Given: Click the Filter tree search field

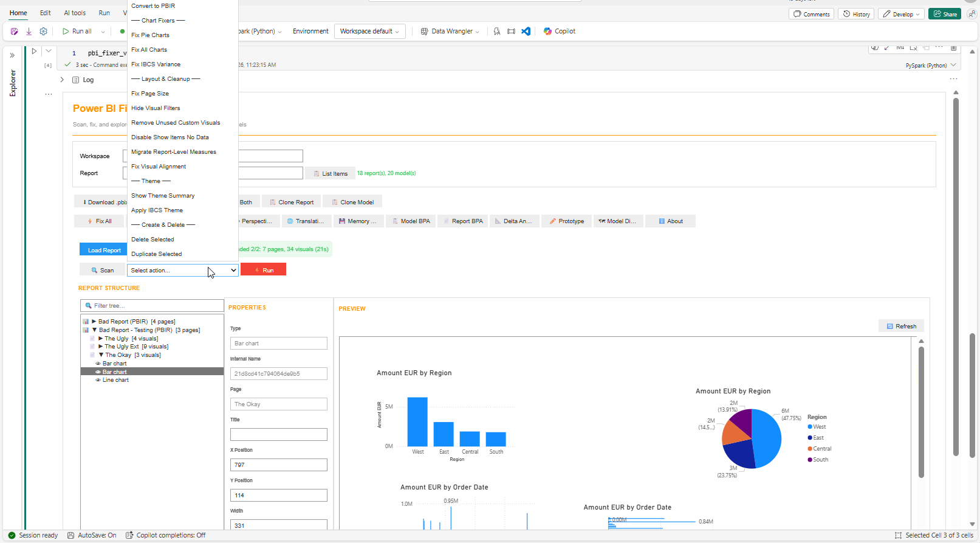Looking at the screenshot, I should 152,306.
